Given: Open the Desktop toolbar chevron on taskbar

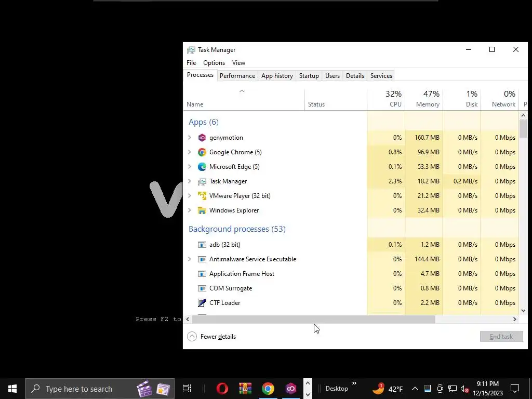Looking at the screenshot, I should [x=354, y=383].
